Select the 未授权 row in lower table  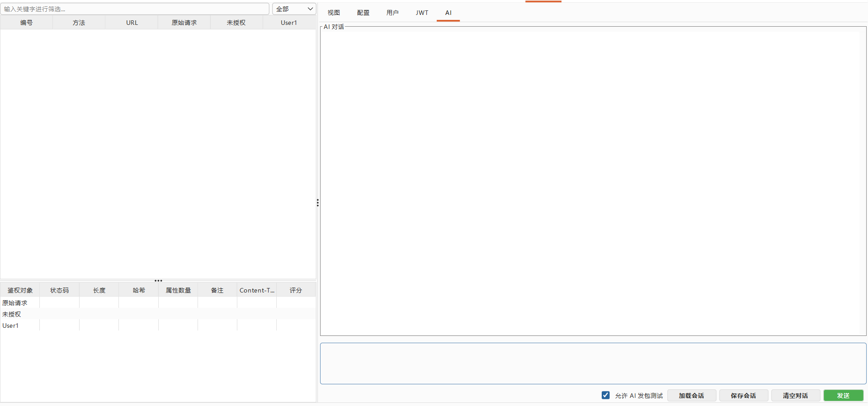point(158,314)
